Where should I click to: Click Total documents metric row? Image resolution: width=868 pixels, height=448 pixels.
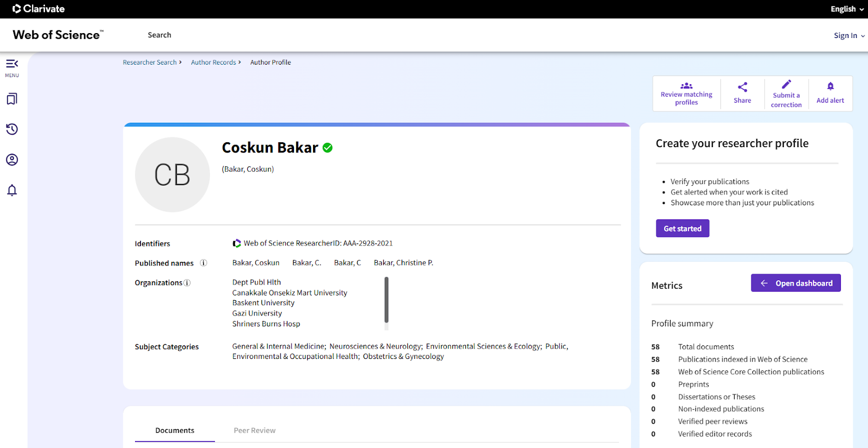pyautogui.click(x=693, y=347)
